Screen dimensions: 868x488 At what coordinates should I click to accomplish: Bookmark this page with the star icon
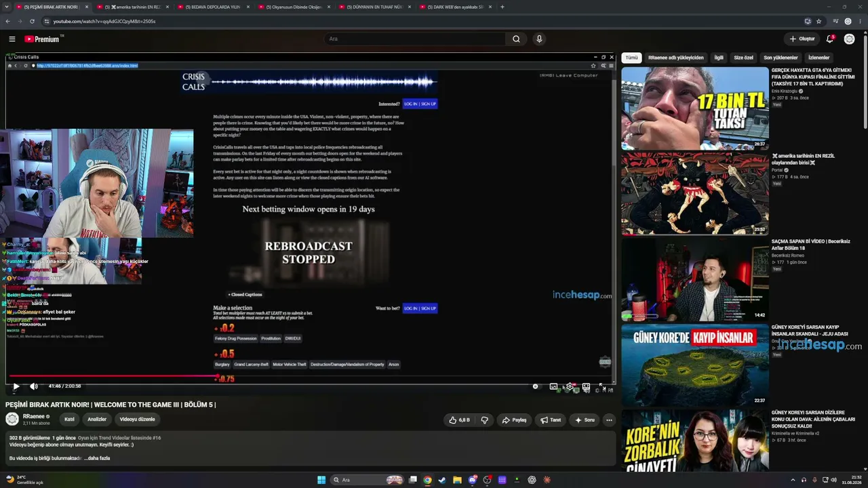(x=818, y=21)
